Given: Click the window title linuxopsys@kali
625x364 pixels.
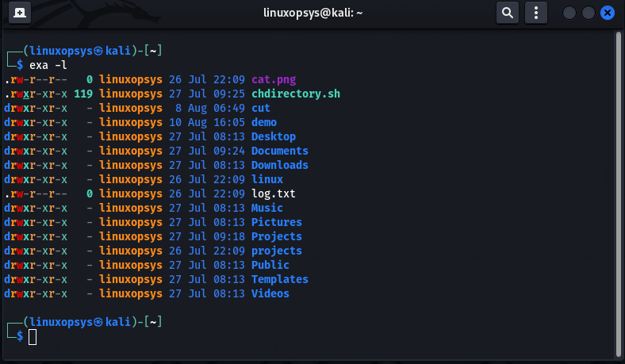Looking at the screenshot, I should pyautogui.click(x=312, y=13).
